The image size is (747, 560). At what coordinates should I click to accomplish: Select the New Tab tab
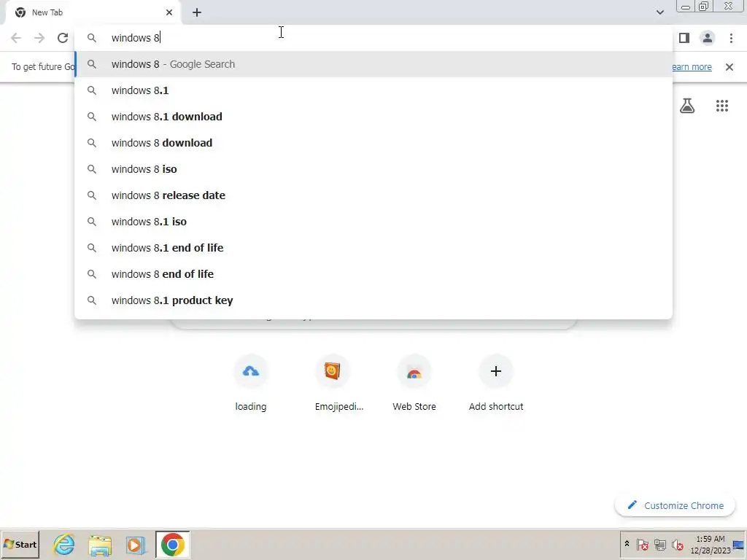coord(93,12)
